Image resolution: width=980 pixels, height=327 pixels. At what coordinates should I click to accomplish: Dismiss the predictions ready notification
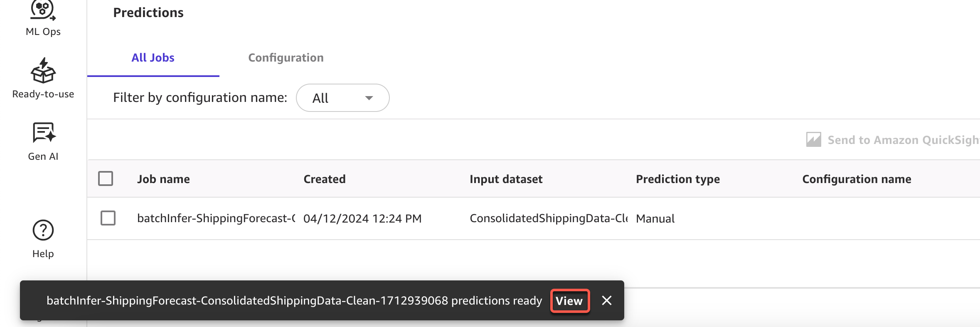[x=606, y=300]
